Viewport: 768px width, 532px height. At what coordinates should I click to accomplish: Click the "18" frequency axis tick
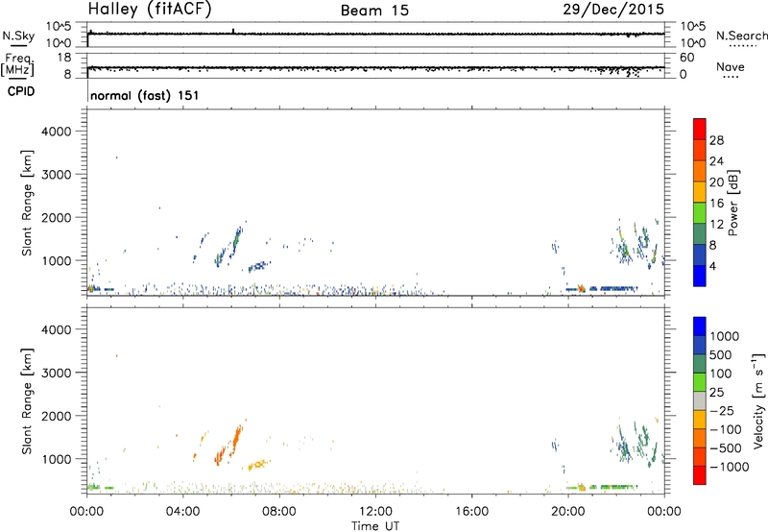pos(64,58)
